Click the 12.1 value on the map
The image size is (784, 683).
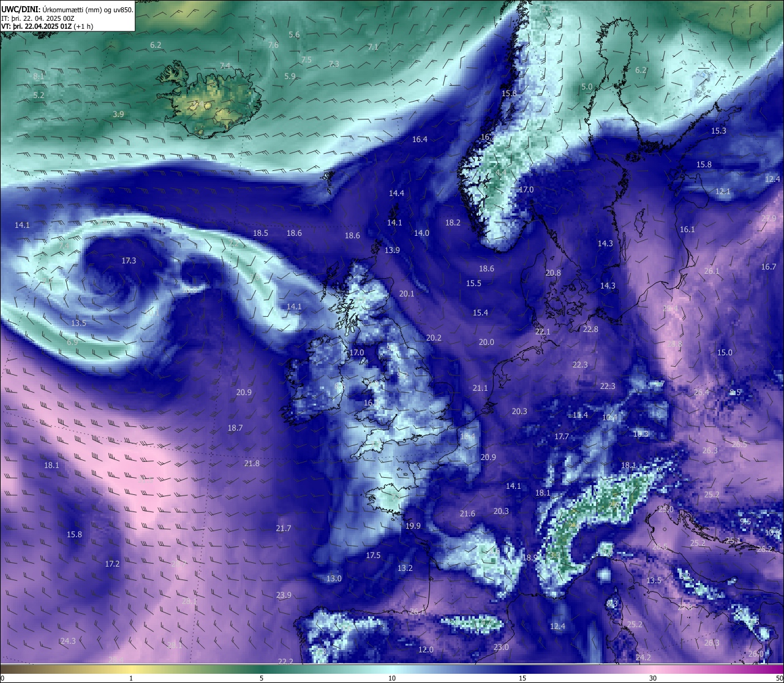(723, 192)
